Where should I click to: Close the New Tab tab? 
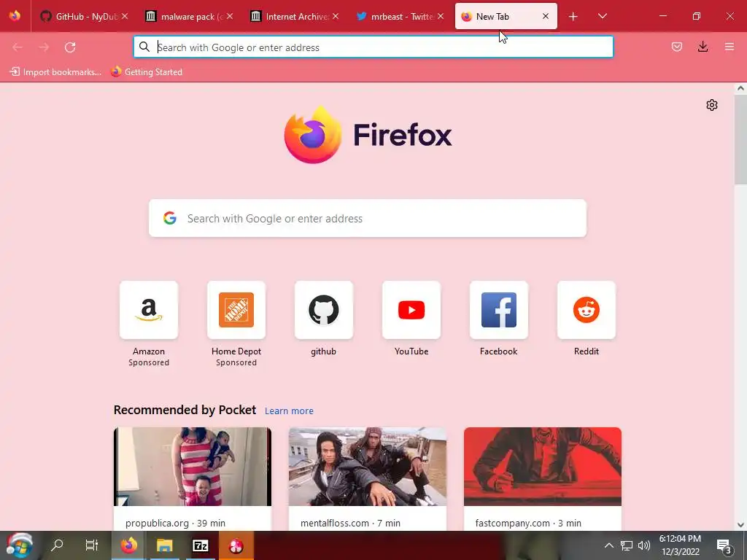(x=546, y=16)
